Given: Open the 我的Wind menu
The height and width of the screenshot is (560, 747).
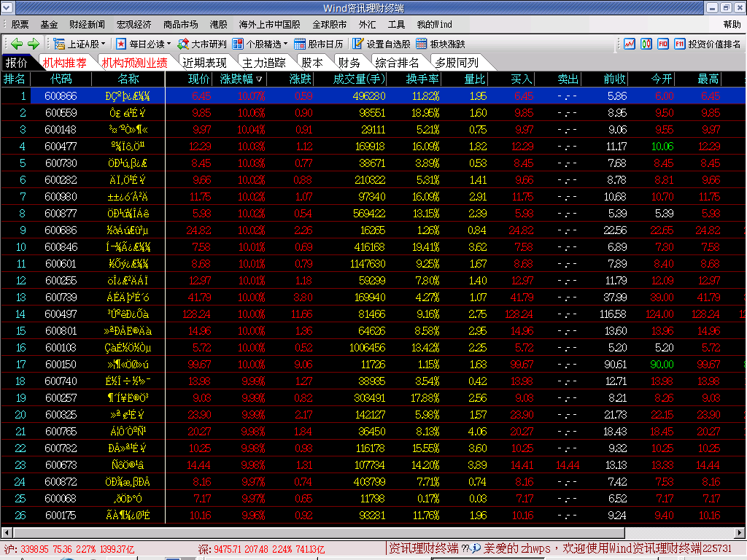Looking at the screenshot, I should [x=435, y=24].
